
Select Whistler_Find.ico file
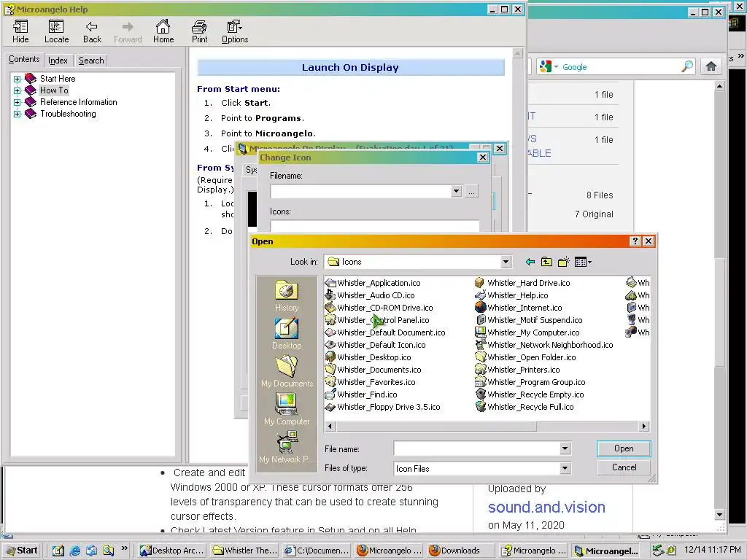[x=362, y=394]
